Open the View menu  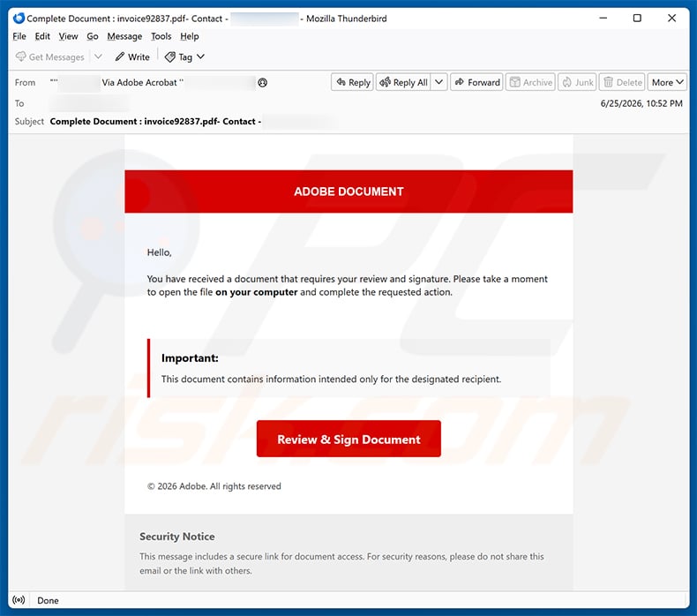[68, 36]
